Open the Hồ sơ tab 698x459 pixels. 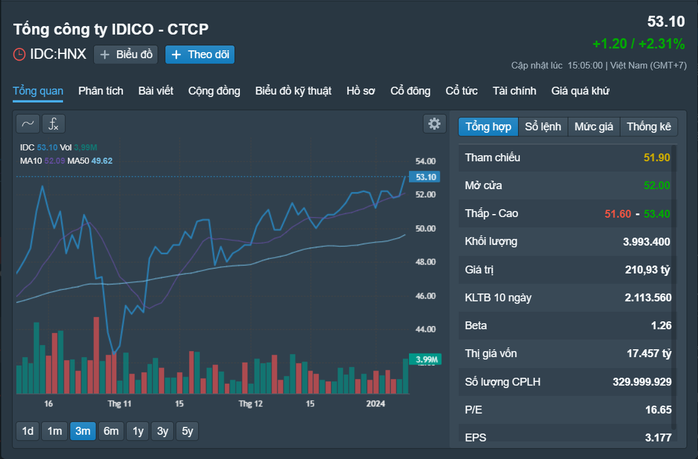tap(361, 91)
